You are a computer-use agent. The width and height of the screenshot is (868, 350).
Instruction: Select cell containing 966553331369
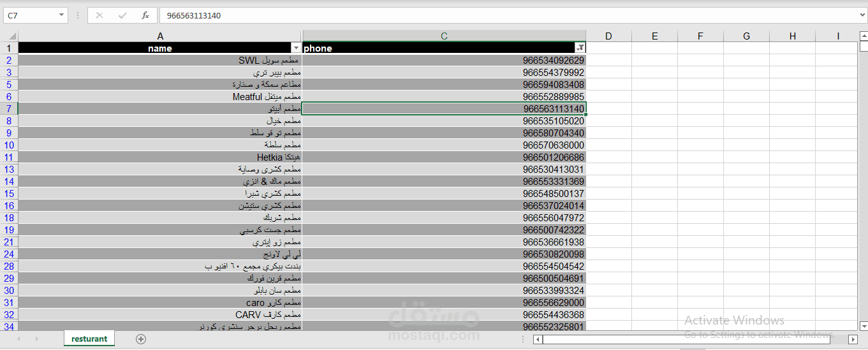pyautogui.click(x=444, y=182)
